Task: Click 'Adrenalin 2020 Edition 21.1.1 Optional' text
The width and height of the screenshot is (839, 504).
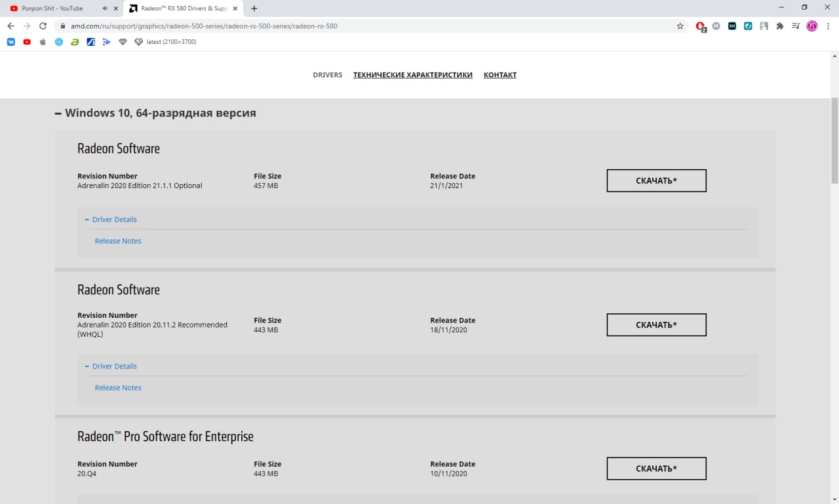Action: pyautogui.click(x=140, y=186)
